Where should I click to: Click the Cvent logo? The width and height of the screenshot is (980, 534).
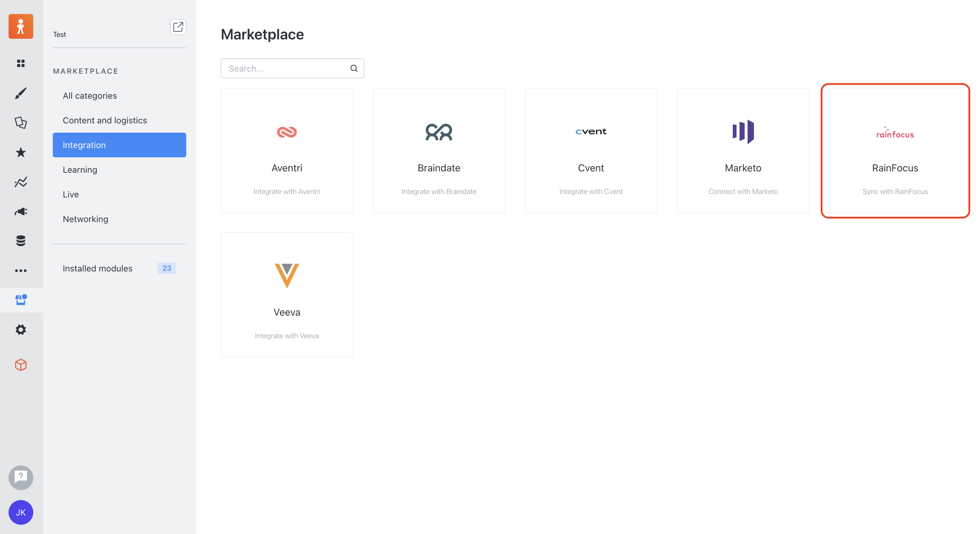tap(591, 132)
